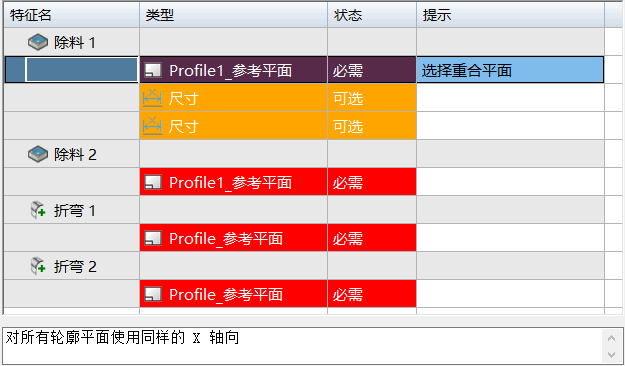This screenshot has height=366, width=625.
Task: Click the 除料 1 cutout feature icon
Action: [x=38, y=42]
